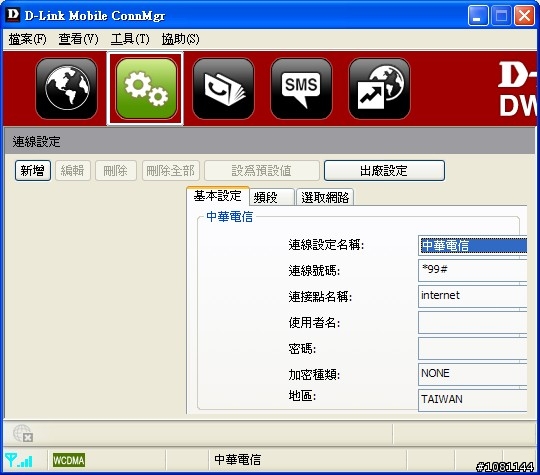Click the 設為預設值 button
Viewport: 540px width, 475px height.
click(x=262, y=171)
